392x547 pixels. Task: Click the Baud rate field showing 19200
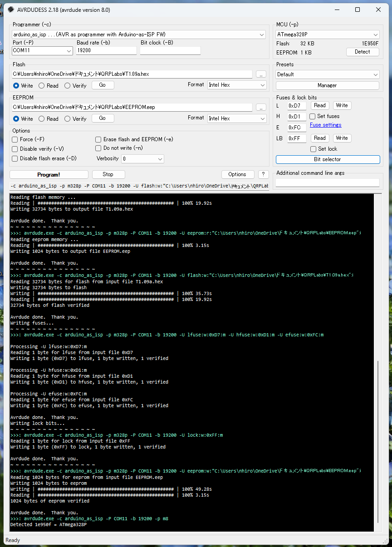[106, 51]
